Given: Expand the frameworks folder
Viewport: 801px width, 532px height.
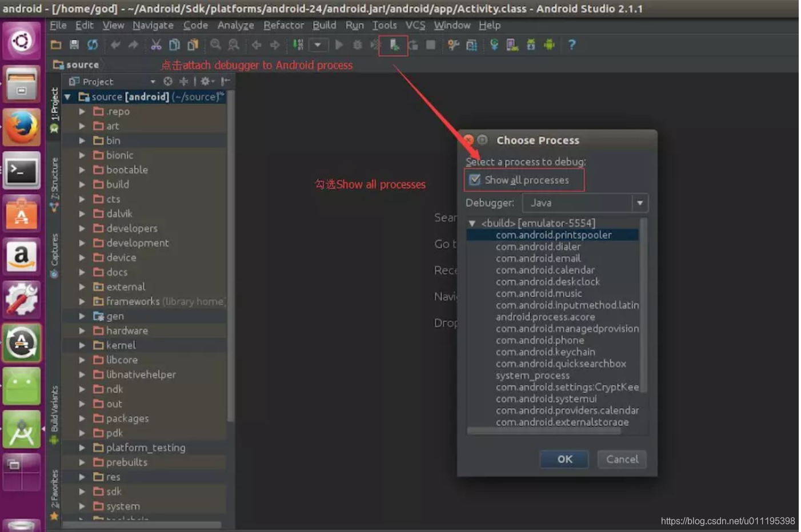Looking at the screenshot, I should [82, 301].
